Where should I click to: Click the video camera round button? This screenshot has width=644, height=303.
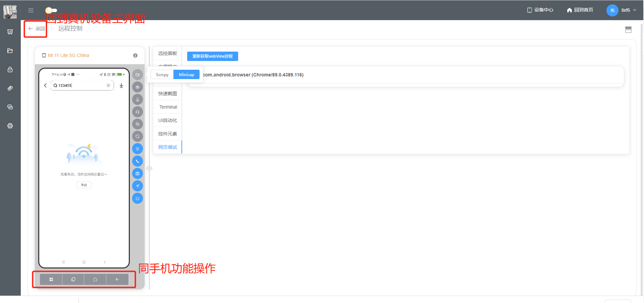[x=138, y=75]
